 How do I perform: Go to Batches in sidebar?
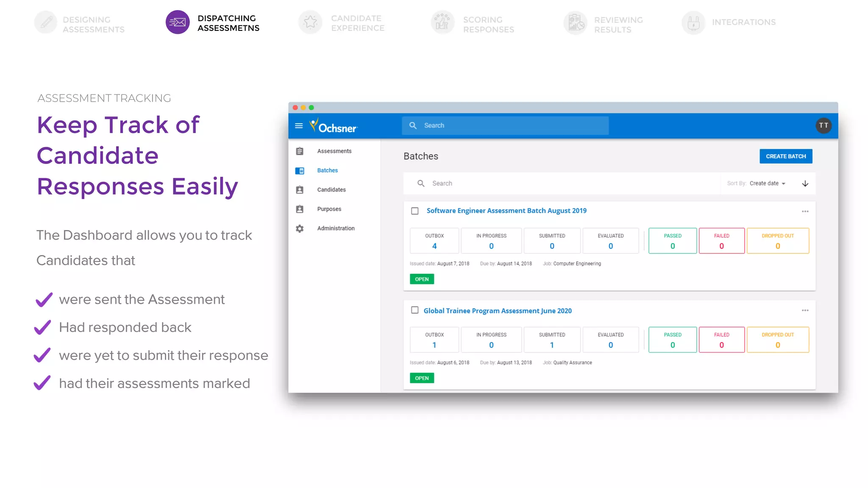click(328, 170)
